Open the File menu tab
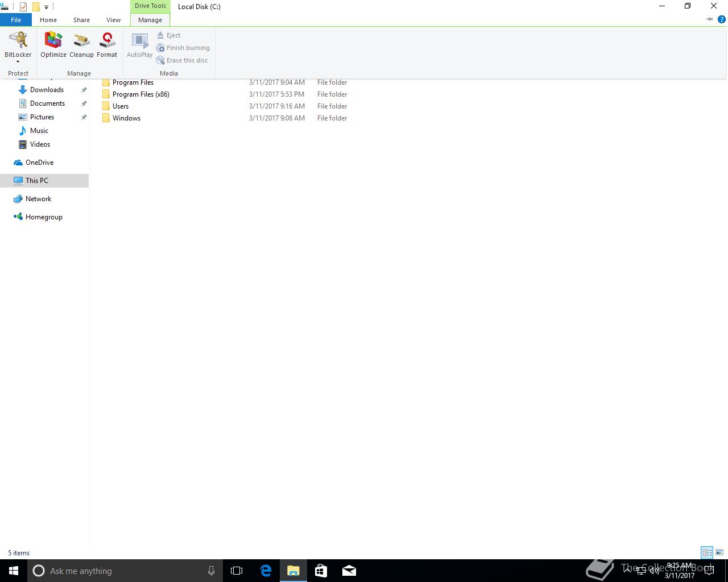 [x=16, y=20]
